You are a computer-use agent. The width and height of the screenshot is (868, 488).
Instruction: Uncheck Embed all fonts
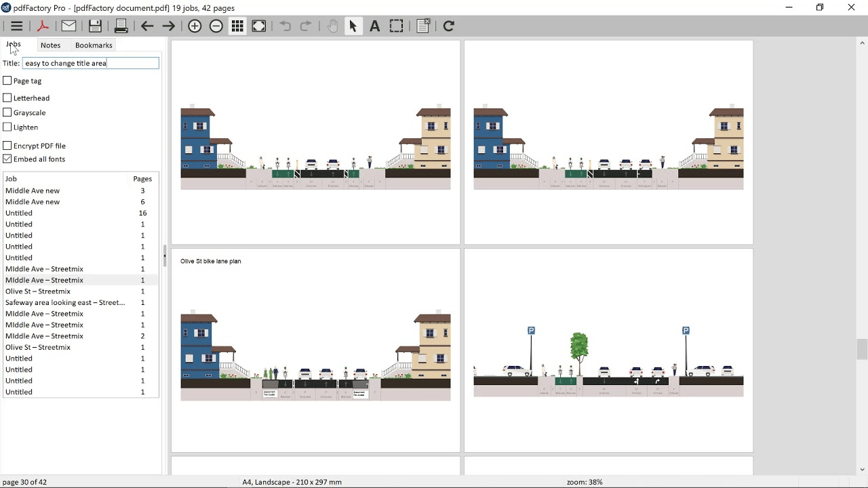7,159
